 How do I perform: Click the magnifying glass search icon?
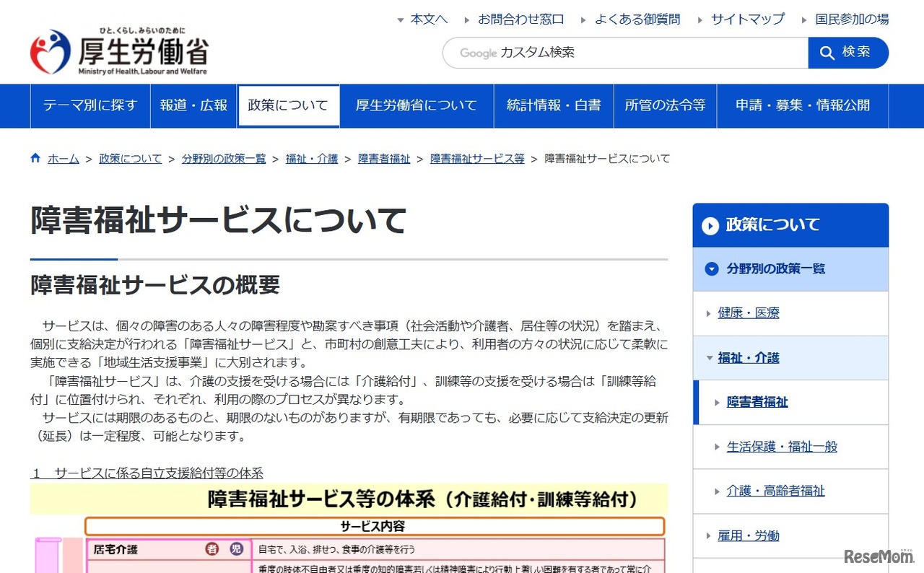[x=827, y=52]
